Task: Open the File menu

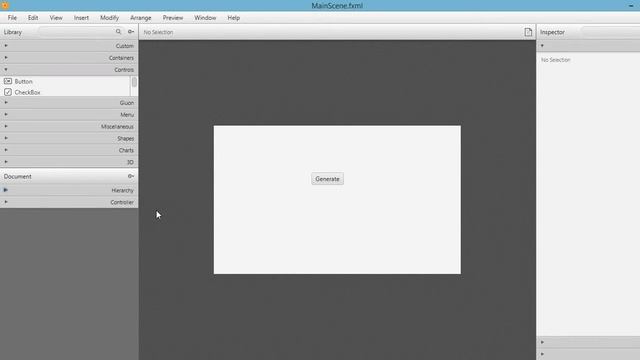Action: pos(12,18)
